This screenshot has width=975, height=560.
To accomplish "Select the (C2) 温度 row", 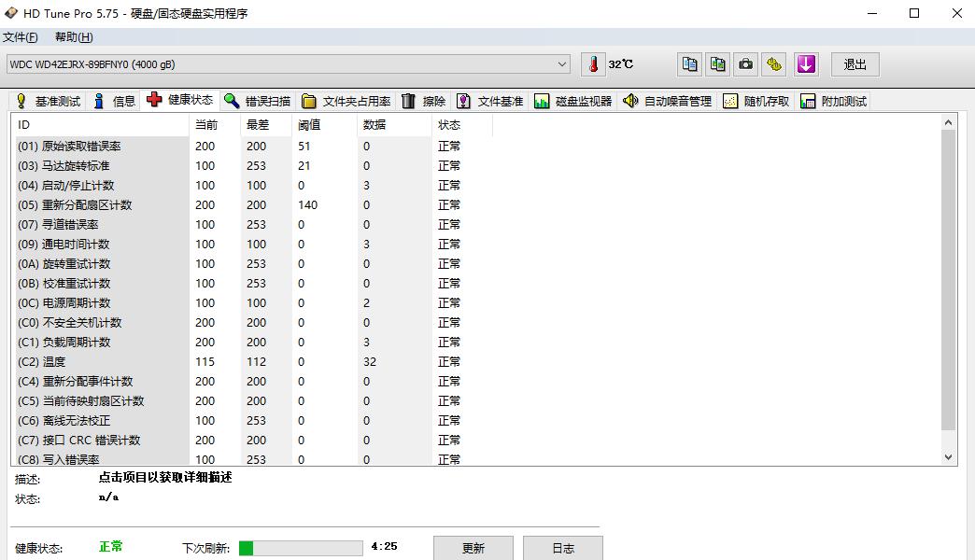I will coord(252,362).
